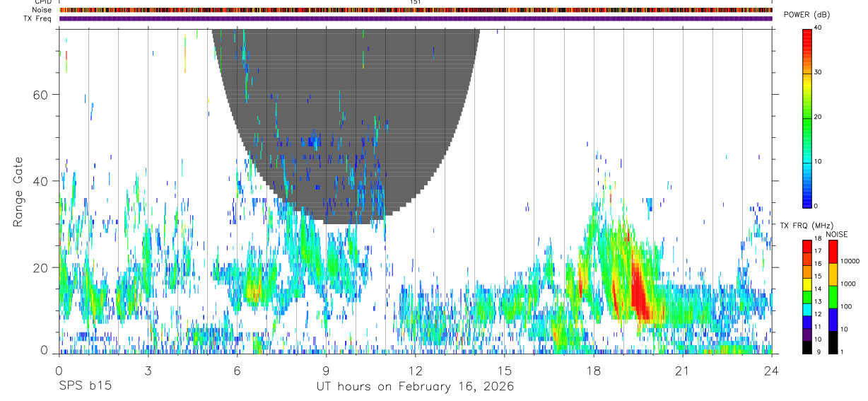Click the 24 hour tick on the UT axis
Screen dimensions: 868x401
(x=772, y=371)
